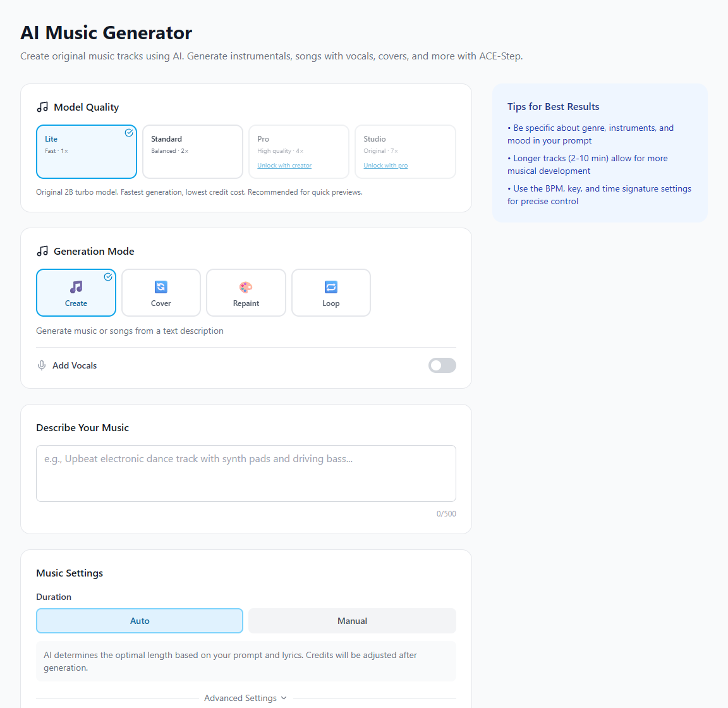Select the Cover mode label
The height and width of the screenshot is (708, 728).
[161, 303]
